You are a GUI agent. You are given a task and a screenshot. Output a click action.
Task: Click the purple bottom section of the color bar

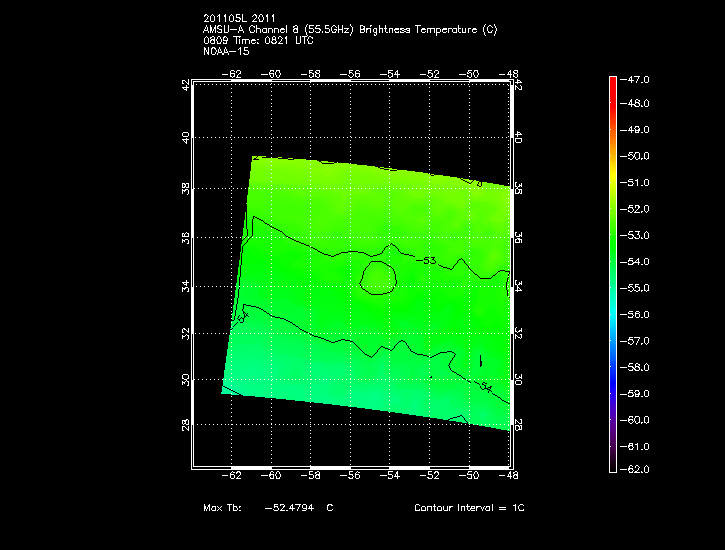613,445
